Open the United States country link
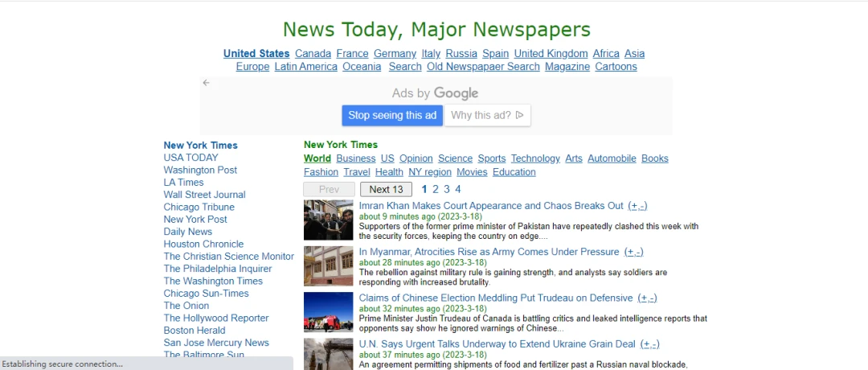Viewport: 868px width, 370px height. (x=256, y=54)
